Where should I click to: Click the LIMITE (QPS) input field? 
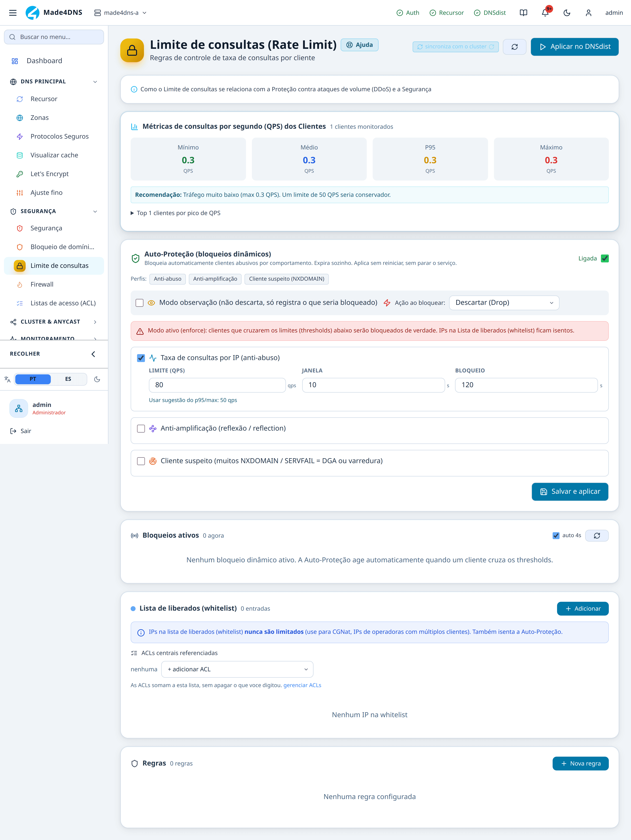(217, 385)
